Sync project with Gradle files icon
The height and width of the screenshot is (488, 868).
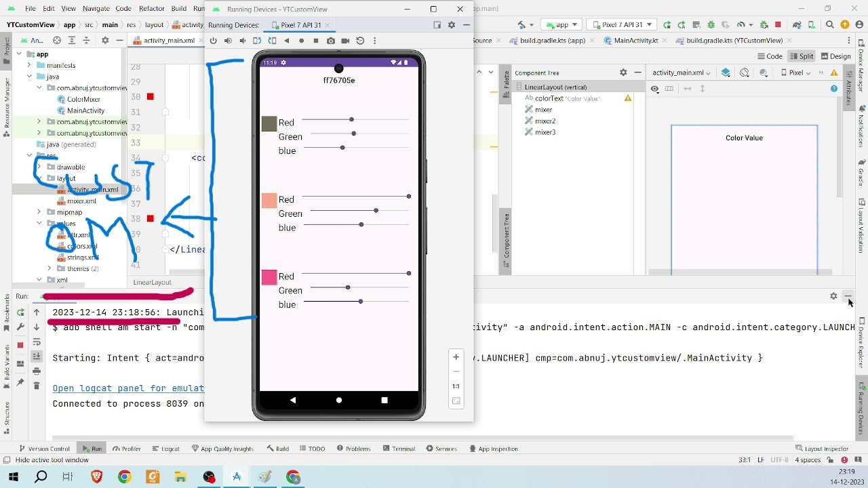(796, 24)
